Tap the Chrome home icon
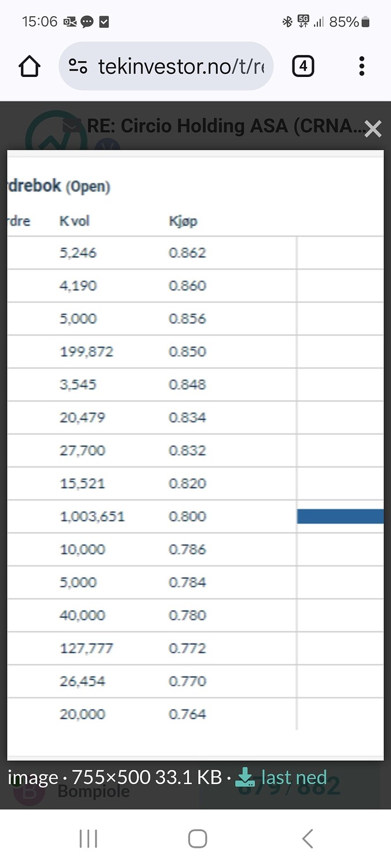 [30, 67]
